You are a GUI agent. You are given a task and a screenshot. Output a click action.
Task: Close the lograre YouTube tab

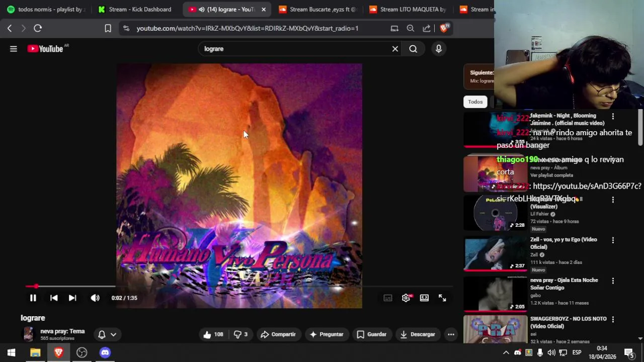click(264, 10)
